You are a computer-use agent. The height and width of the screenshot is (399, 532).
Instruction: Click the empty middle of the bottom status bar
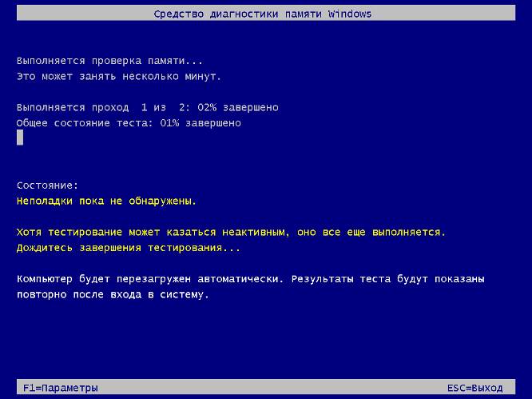(x=266, y=388)
